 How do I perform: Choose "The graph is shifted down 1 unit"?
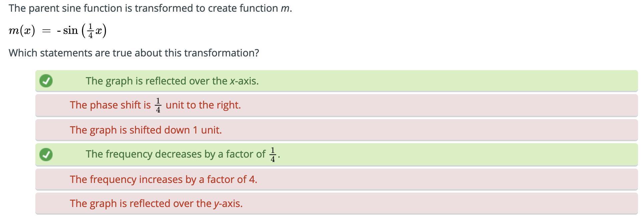tap(146, 130)
